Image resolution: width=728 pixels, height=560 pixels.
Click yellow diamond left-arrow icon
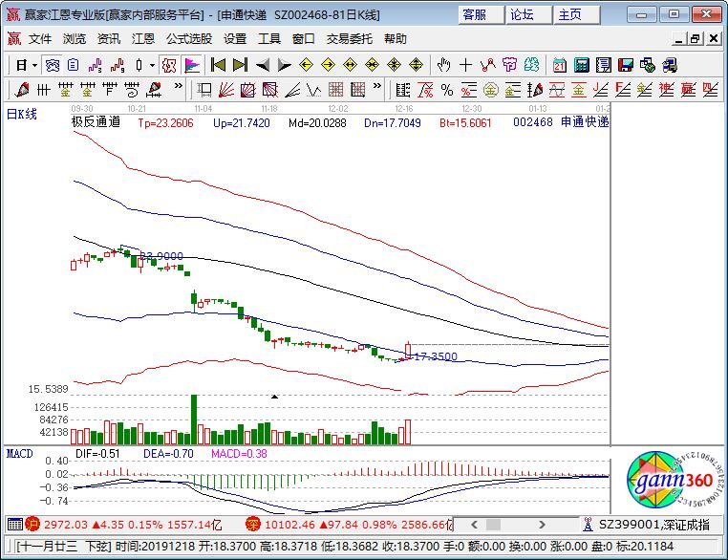[x=306, y=65]
